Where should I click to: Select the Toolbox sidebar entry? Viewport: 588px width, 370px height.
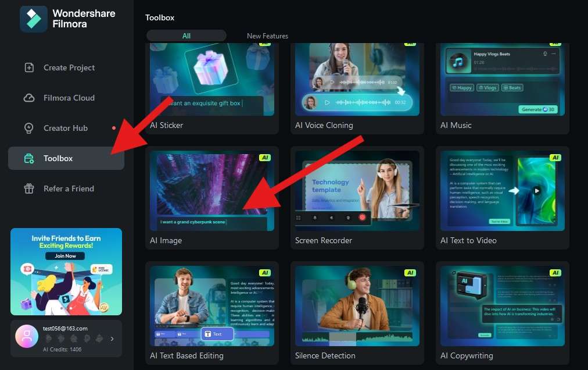coord(66,158)
